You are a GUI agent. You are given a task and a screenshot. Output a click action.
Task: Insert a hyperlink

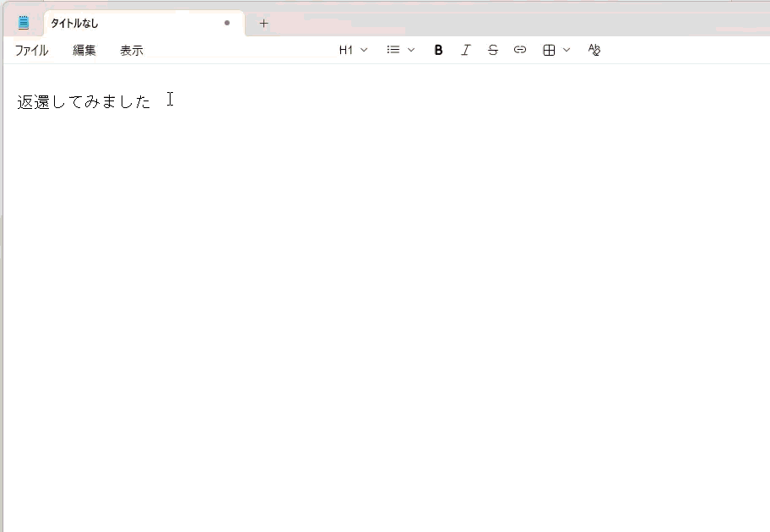pyautogui.click(x=519, y=50)
